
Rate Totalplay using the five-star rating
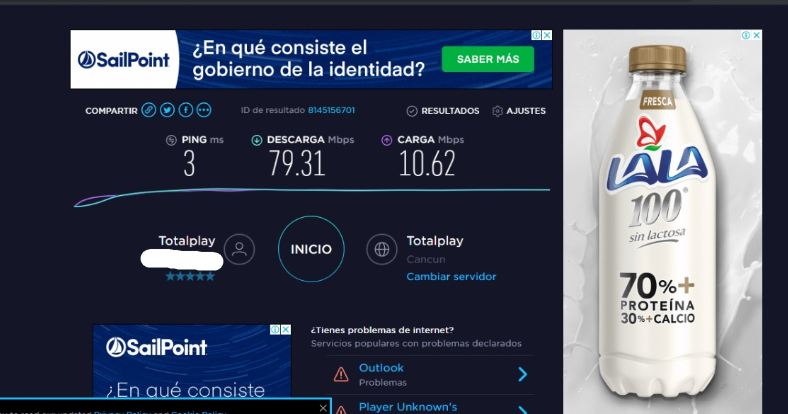point(190,277)
